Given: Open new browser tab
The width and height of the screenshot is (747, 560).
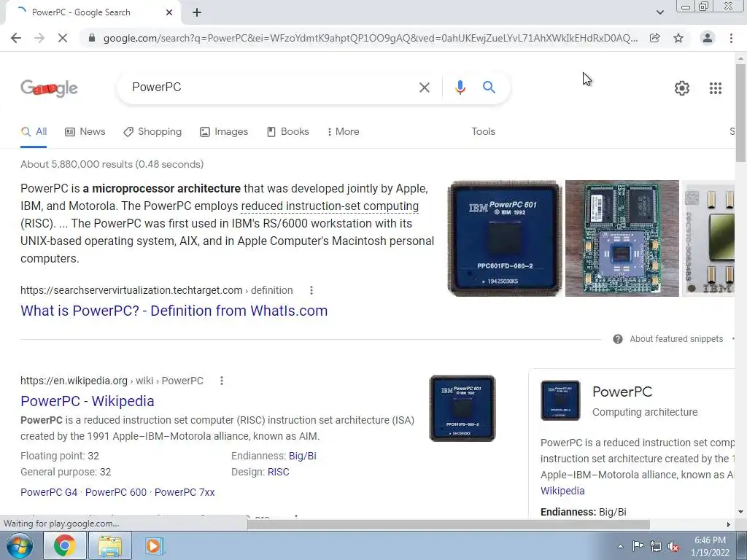Looking at the screenshot, I should [x=197, y=13].
